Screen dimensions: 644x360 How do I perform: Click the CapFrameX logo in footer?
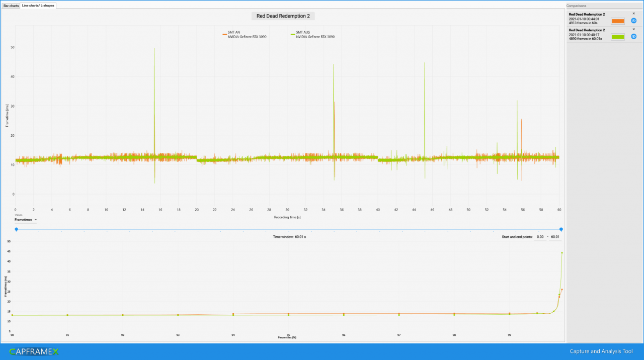34,351
